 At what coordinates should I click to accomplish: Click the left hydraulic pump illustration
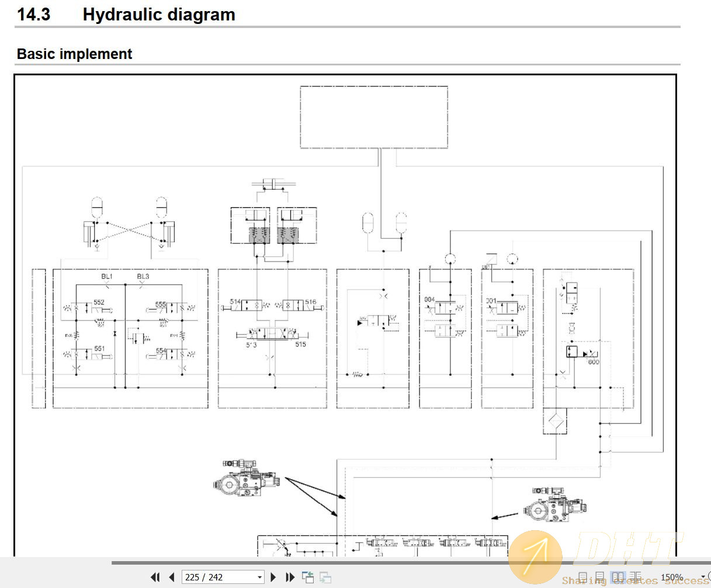(247, 479)
